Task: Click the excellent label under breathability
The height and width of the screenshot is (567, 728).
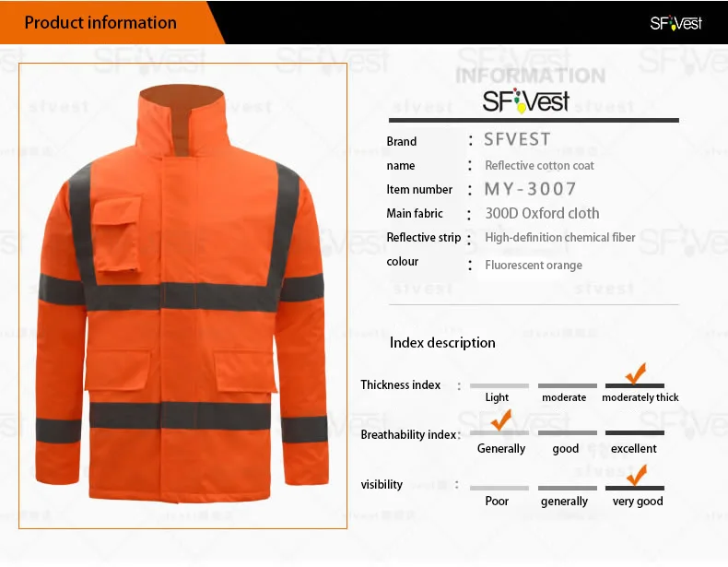Action: [634, 449]
